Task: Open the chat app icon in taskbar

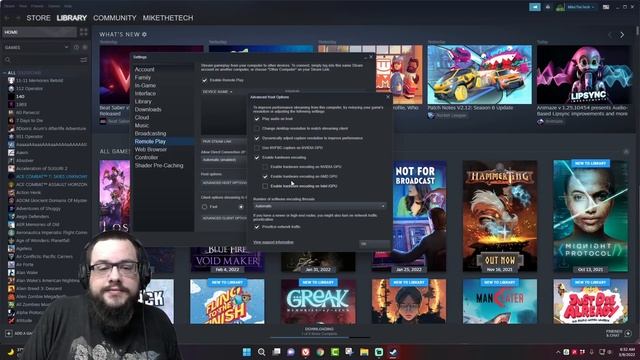Action: pyautogui.click(x=291, y=352)
